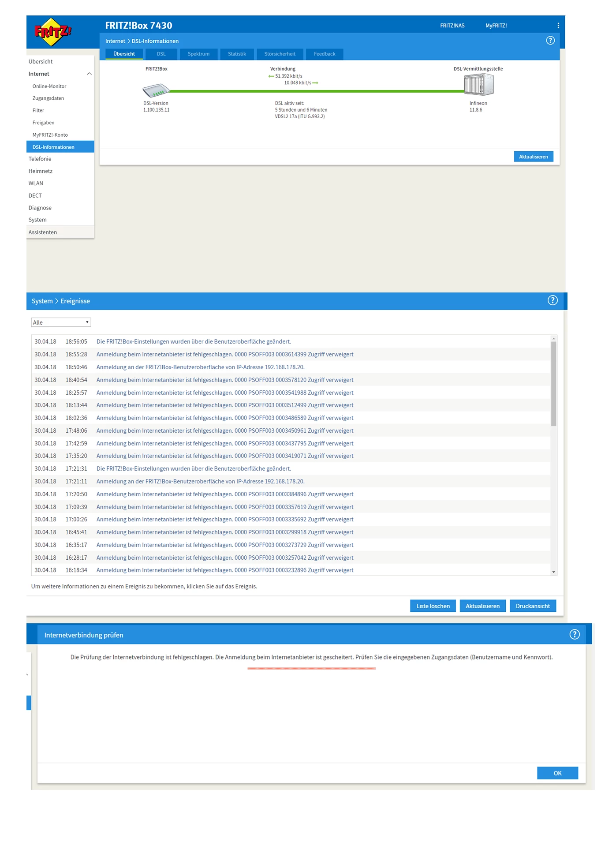Open the 17:09:39 failed login event
Image resolution: width=616 pixels, height=846 pixels.
point(291,507)
